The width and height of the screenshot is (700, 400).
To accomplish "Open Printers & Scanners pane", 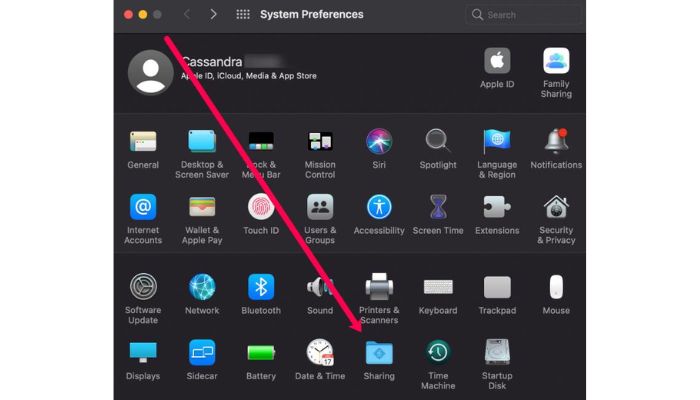I will point(379,286).
